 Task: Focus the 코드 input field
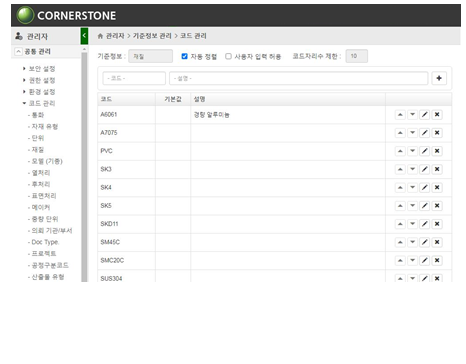134,78
